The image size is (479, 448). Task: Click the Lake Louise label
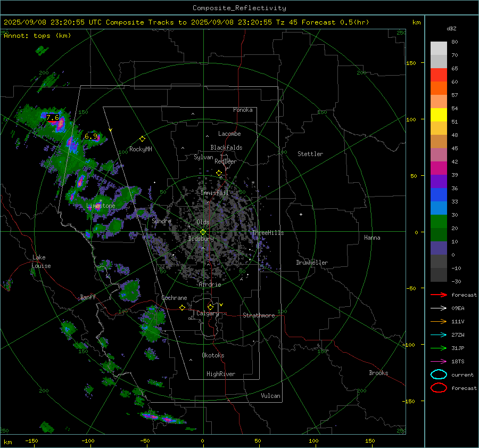pyautogui.click(x=41, y=262)
